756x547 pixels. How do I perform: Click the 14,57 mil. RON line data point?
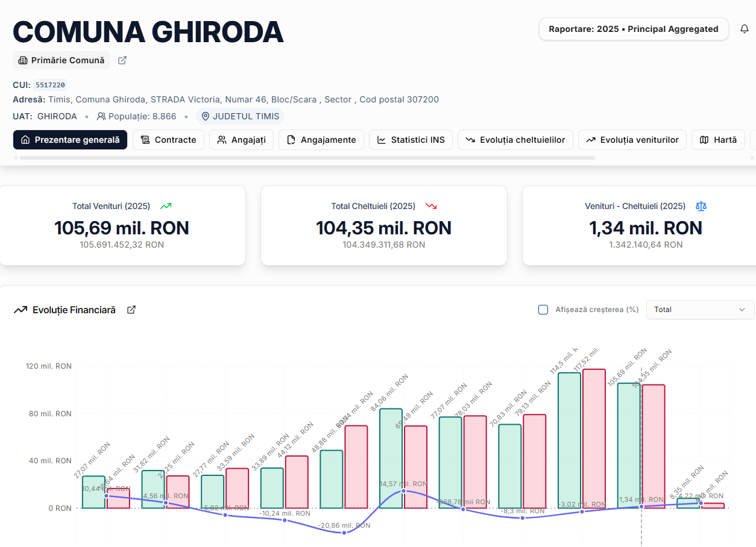[x=403, y=491]
